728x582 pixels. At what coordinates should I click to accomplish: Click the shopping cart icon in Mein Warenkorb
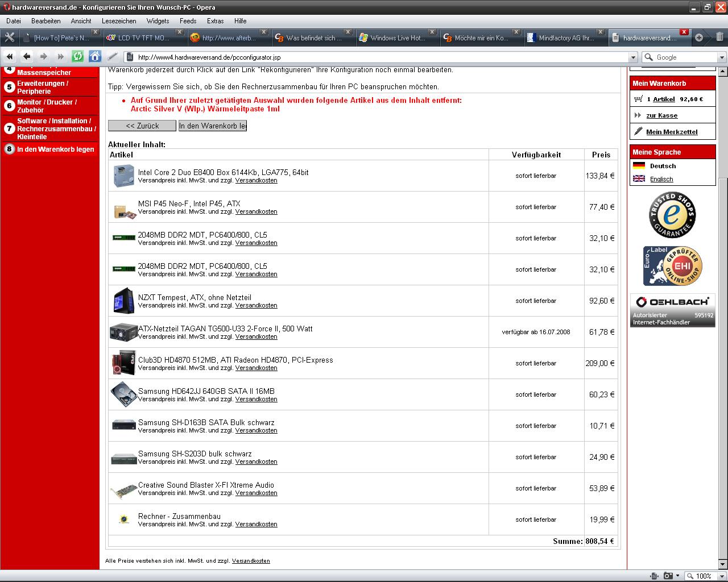click(x=638, y=99)
